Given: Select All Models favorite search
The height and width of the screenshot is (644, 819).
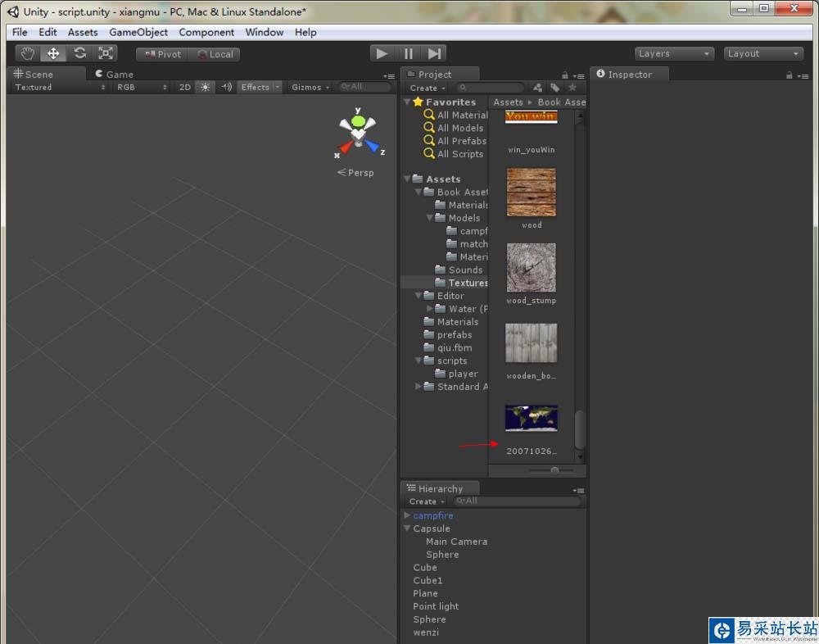Looking at the screenshot, I should [x=454, y=128].
